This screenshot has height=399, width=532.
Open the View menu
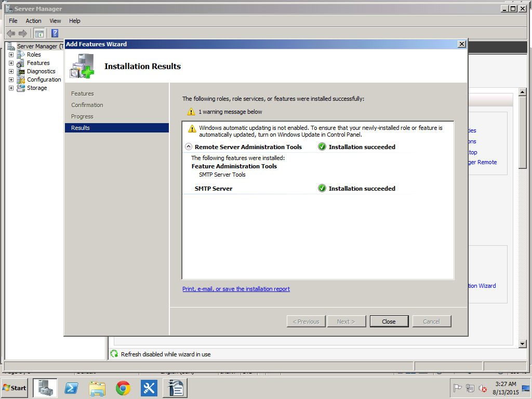[55, 21]
